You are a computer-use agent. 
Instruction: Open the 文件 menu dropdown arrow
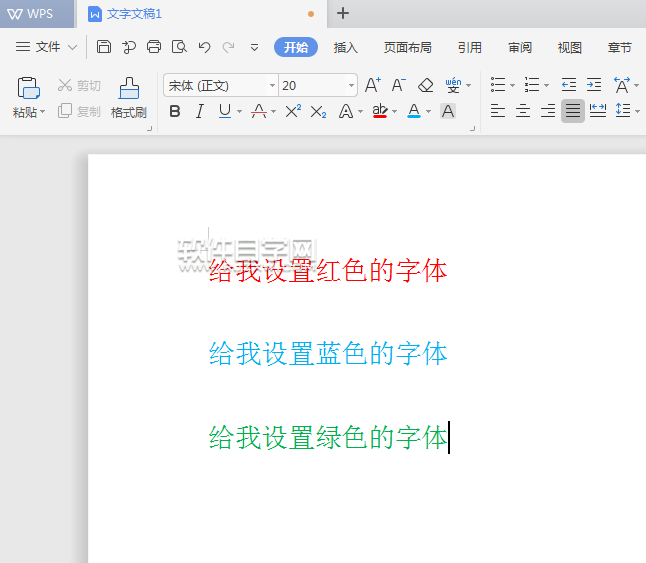click(72, 47)
